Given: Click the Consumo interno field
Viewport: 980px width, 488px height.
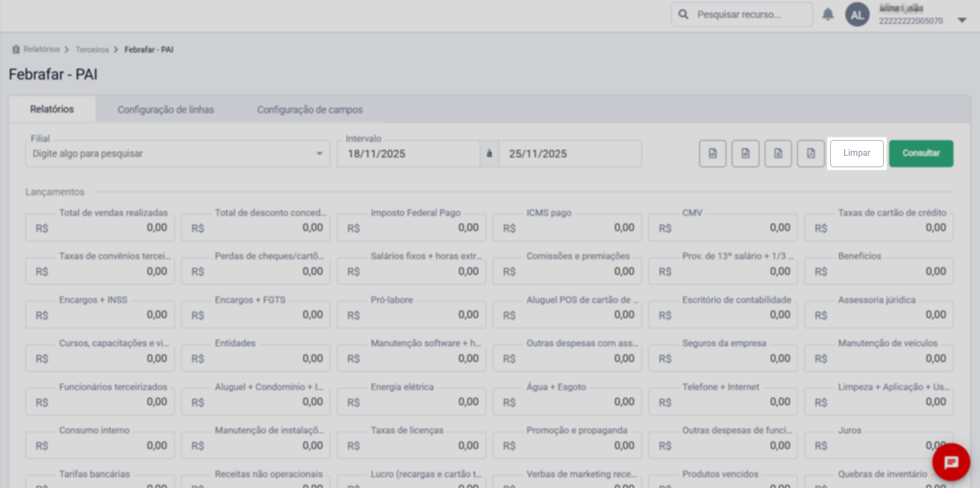Looking at the screenshot, I should pyautogui.click(x=100, y=445).
